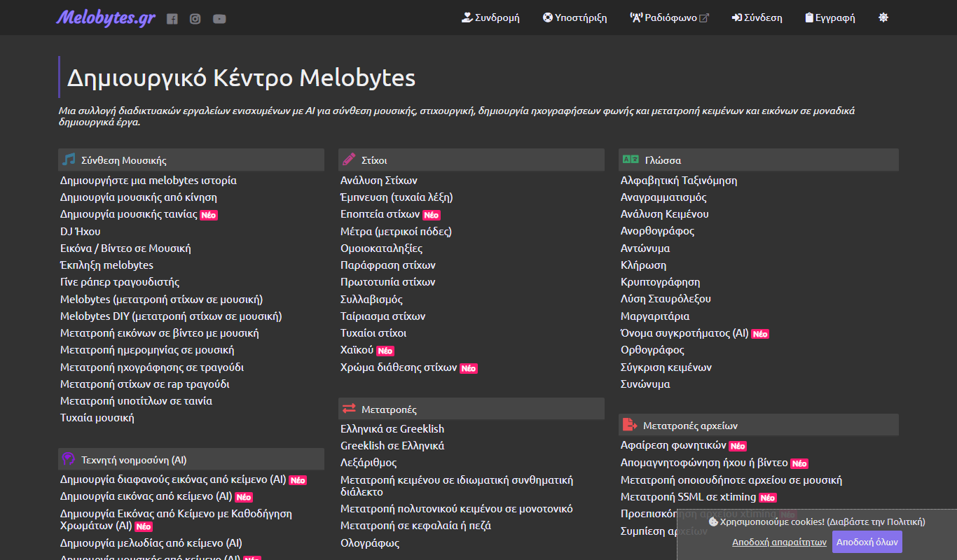Screen dimensions: 957x560
Task: Open Κρυπτογράφηση
Action: 660,282
